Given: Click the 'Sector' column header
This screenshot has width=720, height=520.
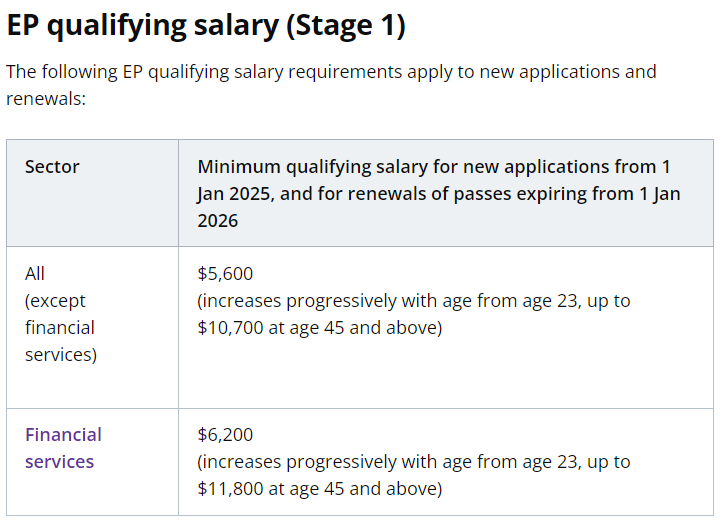Looking at the screenshot, I should pyautogui.click(x=52, y=166).
